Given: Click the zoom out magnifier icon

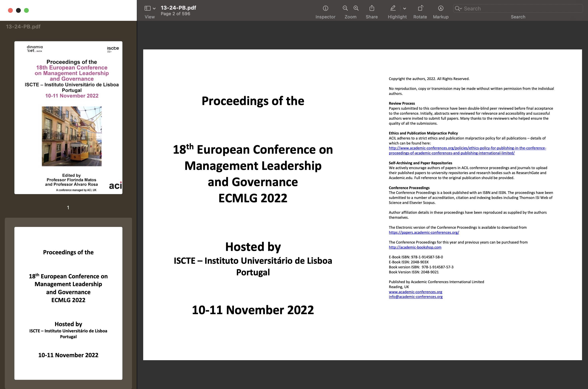Looking at the screenshot, I should pos(345,8).
